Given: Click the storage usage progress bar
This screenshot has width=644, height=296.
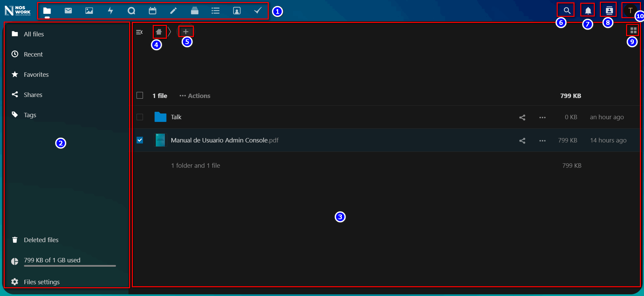Looking at the screenshot, I should pos(70,266).
